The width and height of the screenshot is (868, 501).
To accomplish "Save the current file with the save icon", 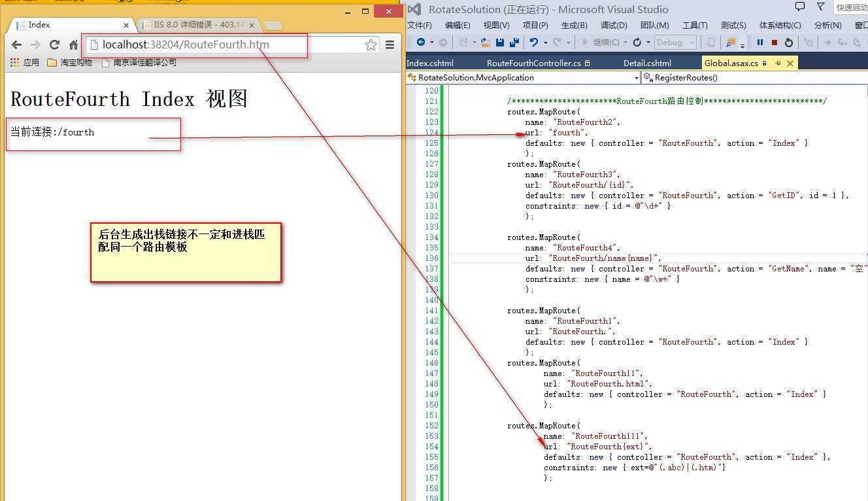I will point(500,42).
